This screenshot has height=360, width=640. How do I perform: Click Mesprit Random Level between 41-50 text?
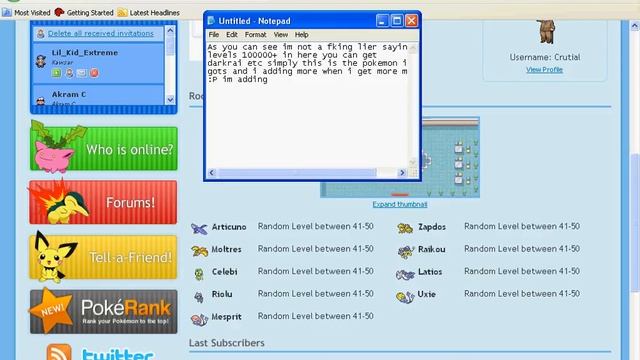click(316, 316)
